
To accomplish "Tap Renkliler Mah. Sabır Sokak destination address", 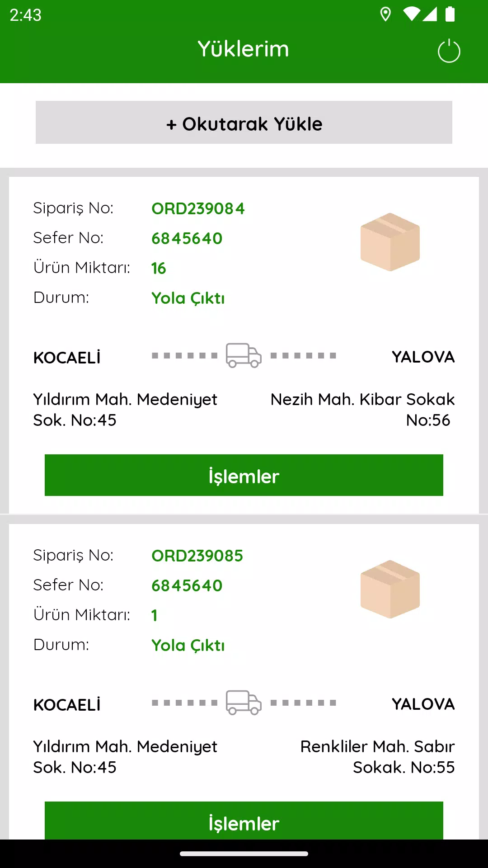I will pos(378,757).
